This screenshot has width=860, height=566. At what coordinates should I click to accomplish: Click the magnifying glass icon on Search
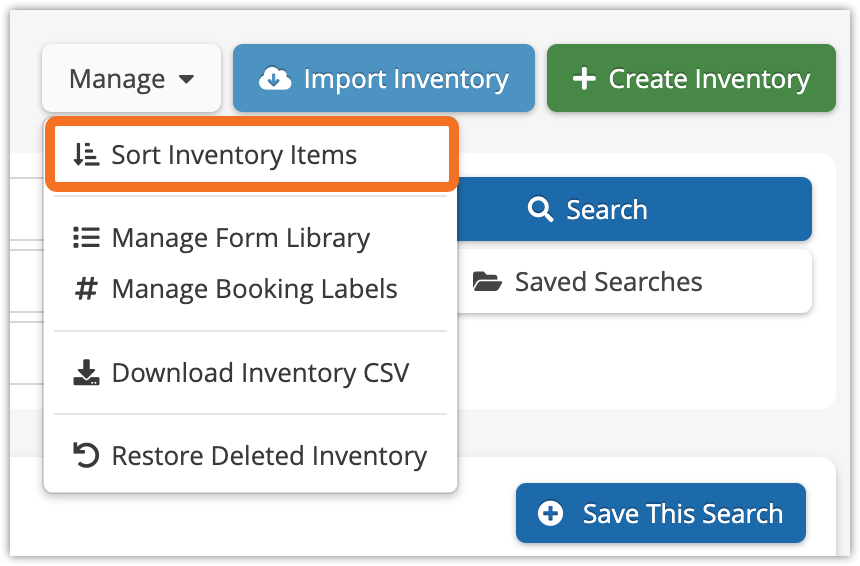click(x=540, y=210)
